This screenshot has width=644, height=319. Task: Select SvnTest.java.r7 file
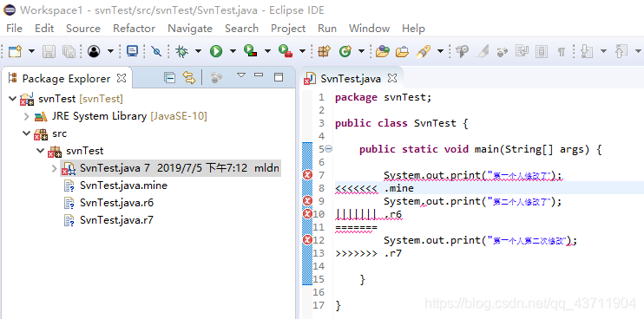116,220
